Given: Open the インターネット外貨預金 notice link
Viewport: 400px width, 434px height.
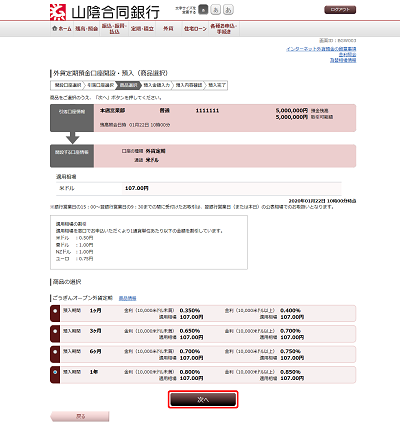Looking at the screenshot, I should pyautogui.click(x=321, y=49).
